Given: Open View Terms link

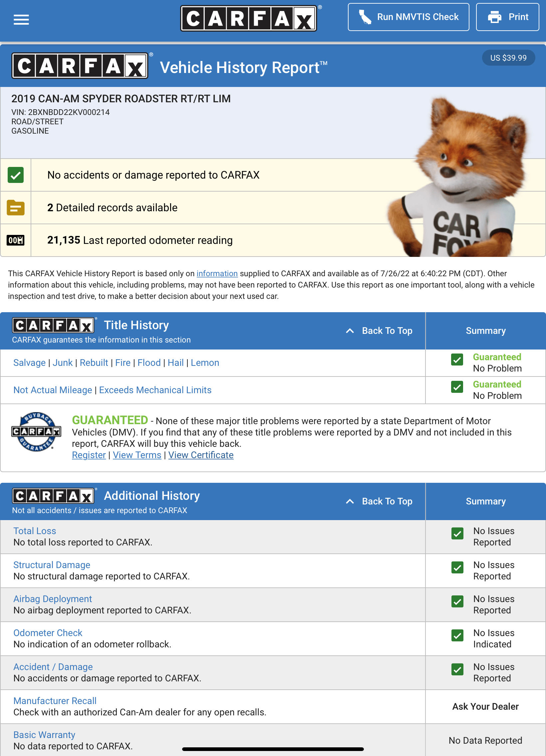Looking at the screenshot, I should [137, 455].
